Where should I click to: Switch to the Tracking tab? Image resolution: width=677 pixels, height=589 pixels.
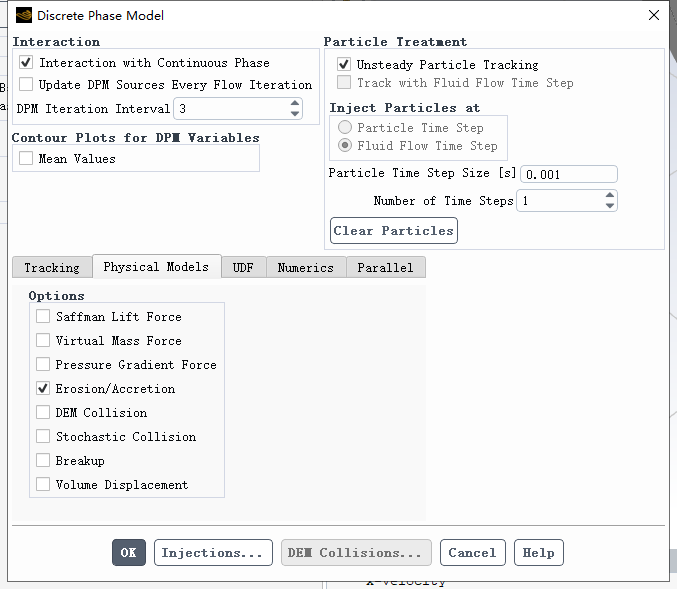[52, 267]
